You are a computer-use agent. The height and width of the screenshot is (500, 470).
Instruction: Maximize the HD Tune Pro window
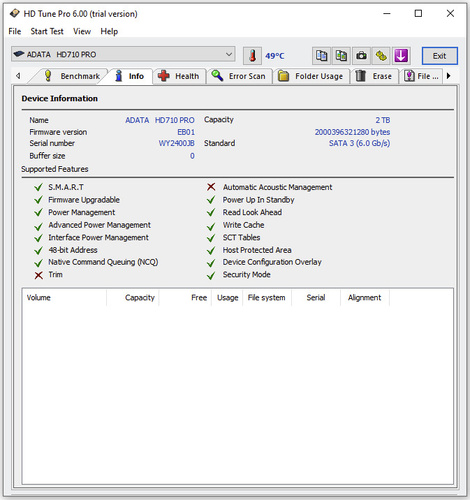418,14
